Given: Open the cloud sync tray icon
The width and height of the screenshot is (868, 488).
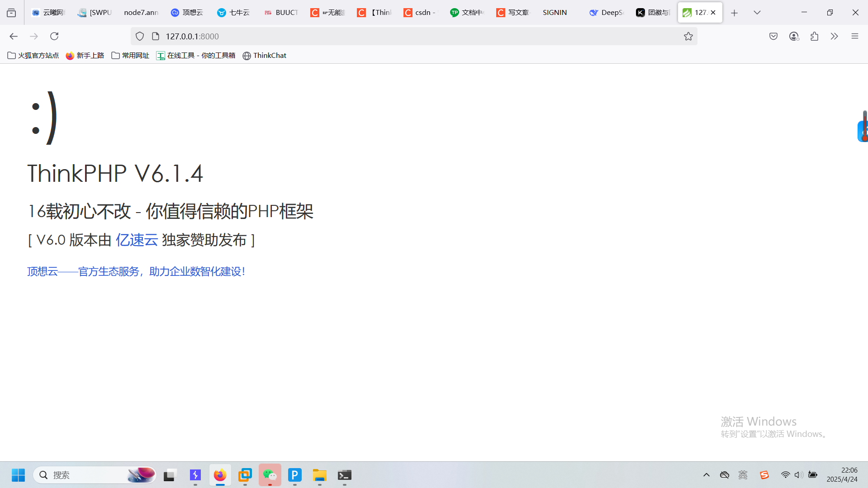Looking at the screenshot, I should (x=725, y=475).
